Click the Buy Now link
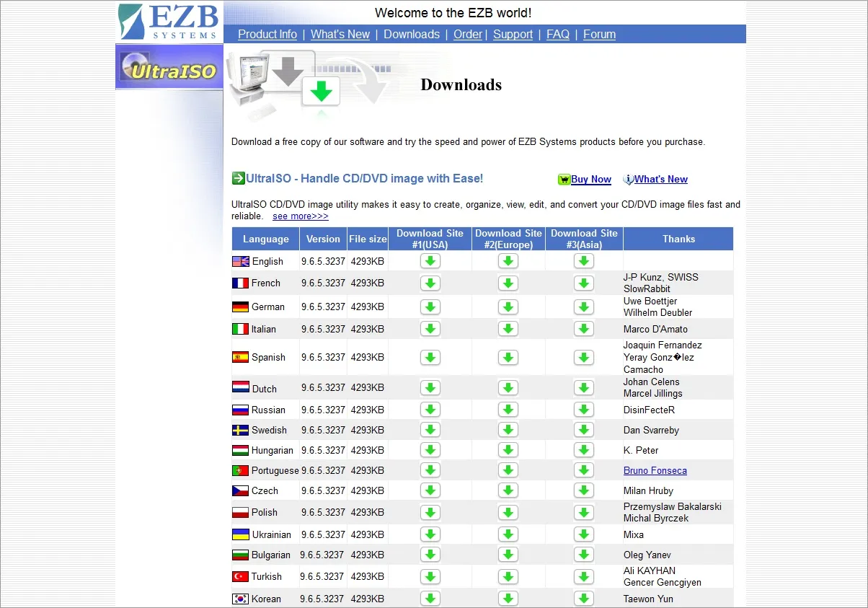This screenshot has width=868, height=608. (591, 180)
